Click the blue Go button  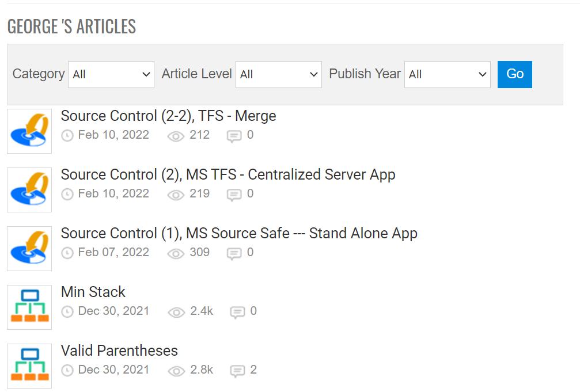[514, 74]
